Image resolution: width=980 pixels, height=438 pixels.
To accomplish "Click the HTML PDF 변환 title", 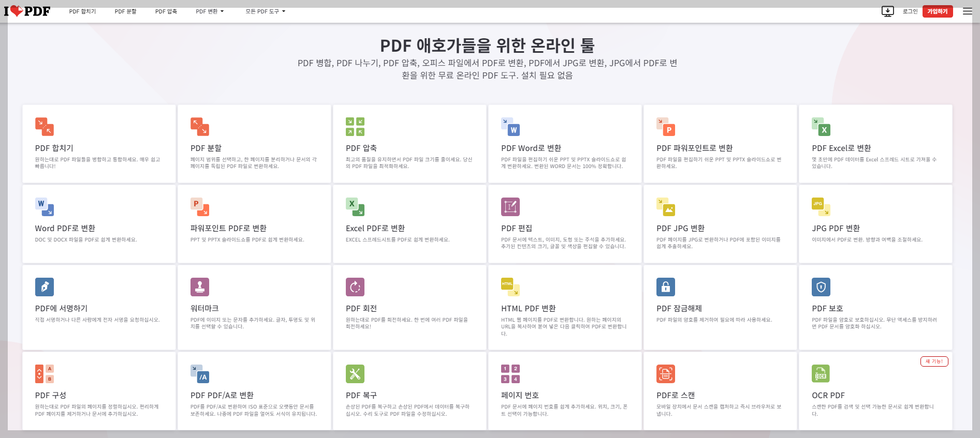I will (529, 308).
